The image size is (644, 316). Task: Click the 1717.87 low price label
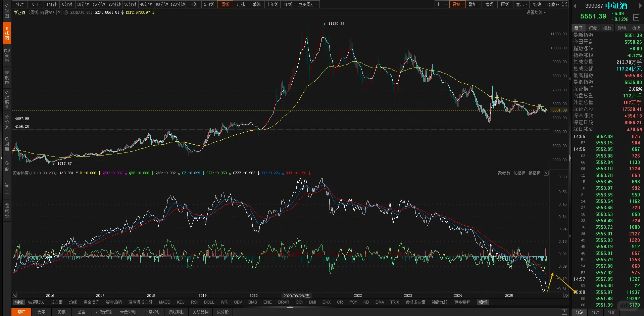point(64,164)
